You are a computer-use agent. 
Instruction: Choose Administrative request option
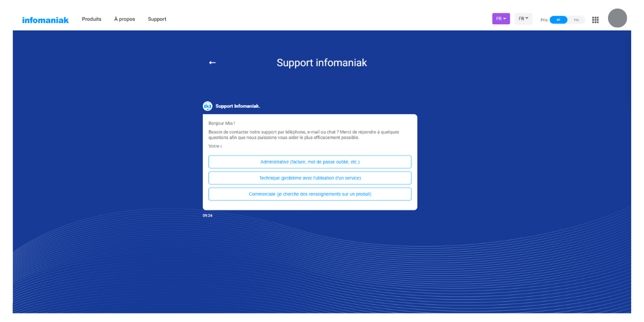310,162
